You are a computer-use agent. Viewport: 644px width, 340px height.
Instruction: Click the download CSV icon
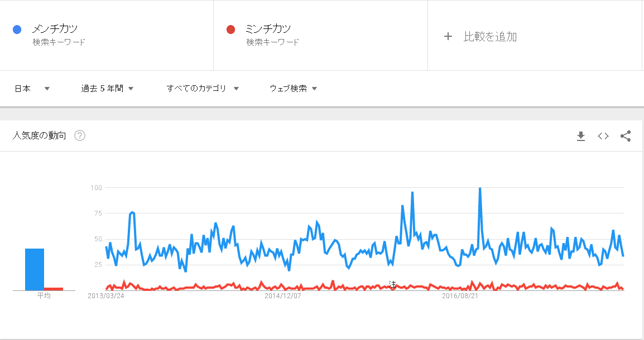(581, 136)
